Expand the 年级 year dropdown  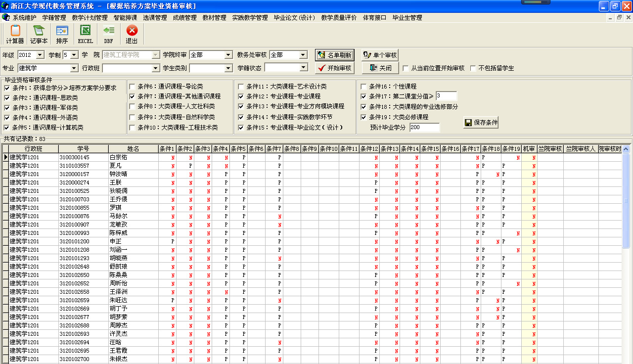click(x=40, y=55)
